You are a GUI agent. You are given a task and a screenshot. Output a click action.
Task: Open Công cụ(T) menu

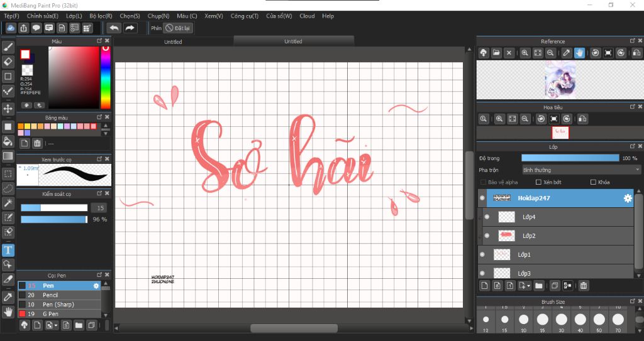[245, 16]
